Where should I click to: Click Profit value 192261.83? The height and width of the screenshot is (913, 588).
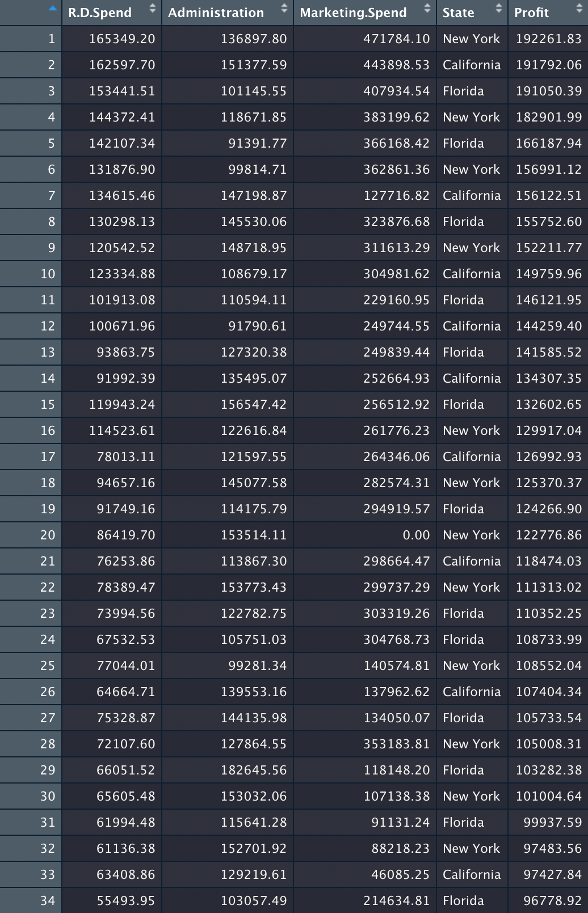(549, 39)
